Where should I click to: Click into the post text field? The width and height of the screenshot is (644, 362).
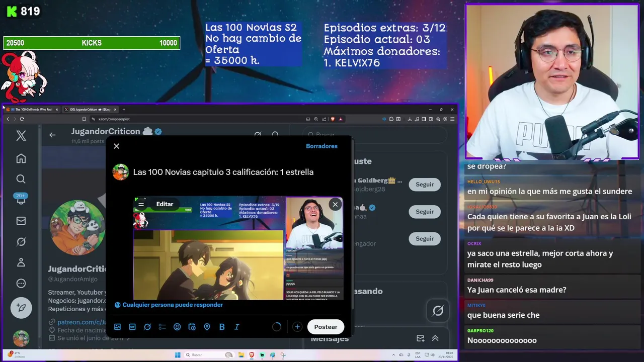pyautogui.click(x=223, y=172)
